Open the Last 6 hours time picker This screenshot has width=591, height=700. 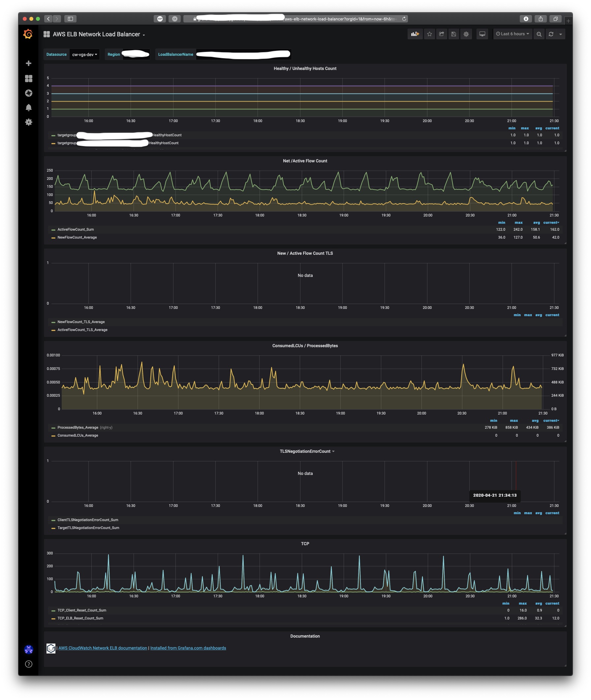[513, 34]
